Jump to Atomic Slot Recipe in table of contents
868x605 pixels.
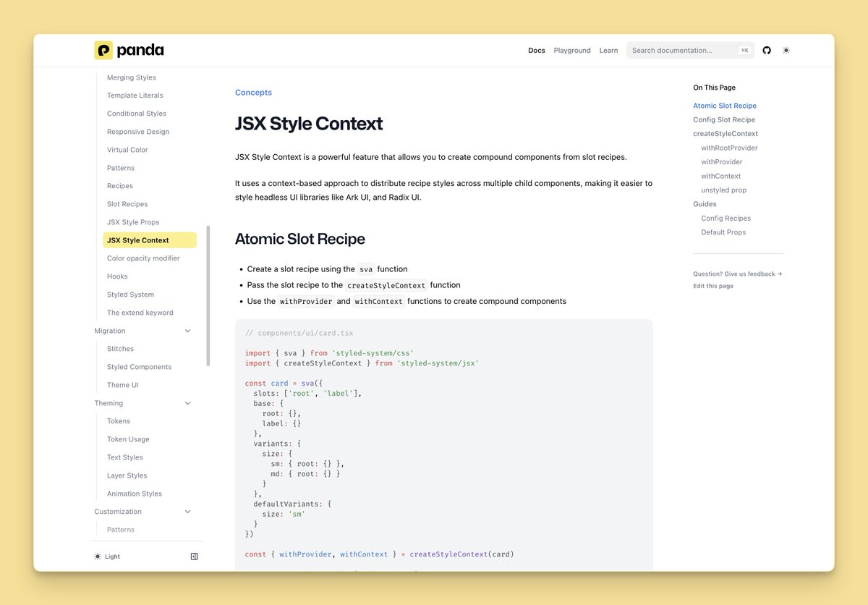725,106
